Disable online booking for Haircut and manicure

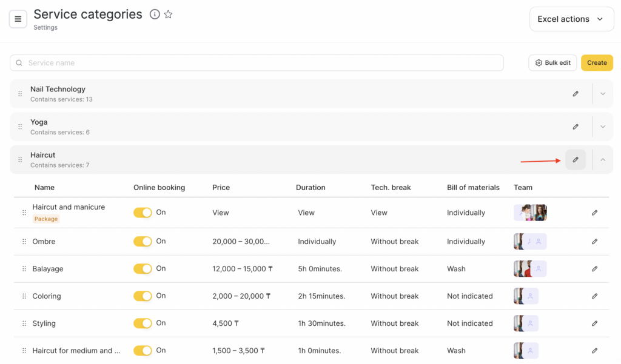[143, 213]
